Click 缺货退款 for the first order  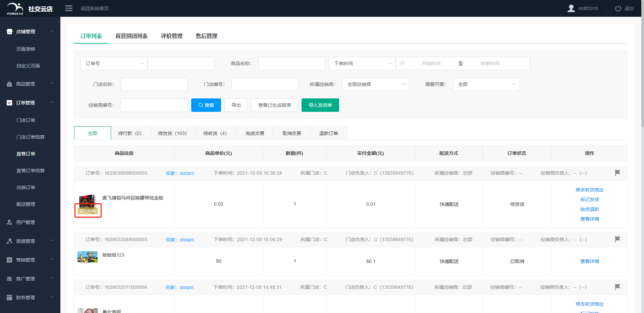coord(590,209)
